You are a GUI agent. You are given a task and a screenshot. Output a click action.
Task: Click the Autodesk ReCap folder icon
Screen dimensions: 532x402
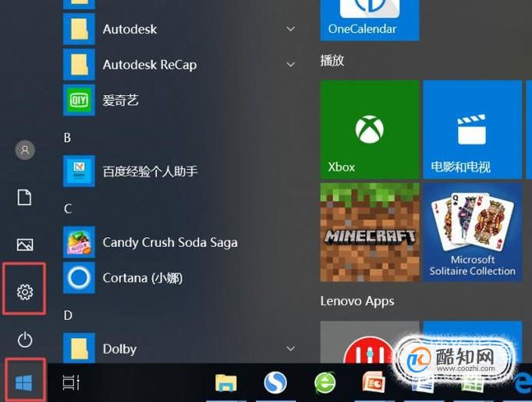click(79, 64)
